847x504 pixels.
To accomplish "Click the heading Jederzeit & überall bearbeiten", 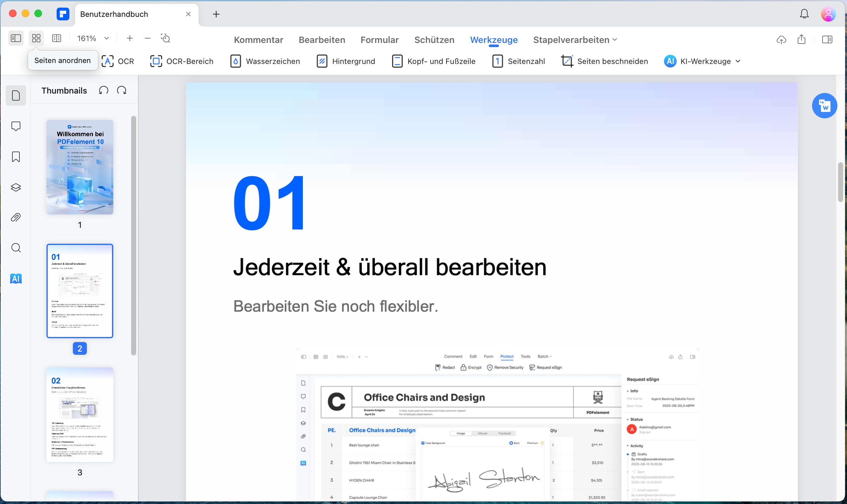I will (389, 267).
